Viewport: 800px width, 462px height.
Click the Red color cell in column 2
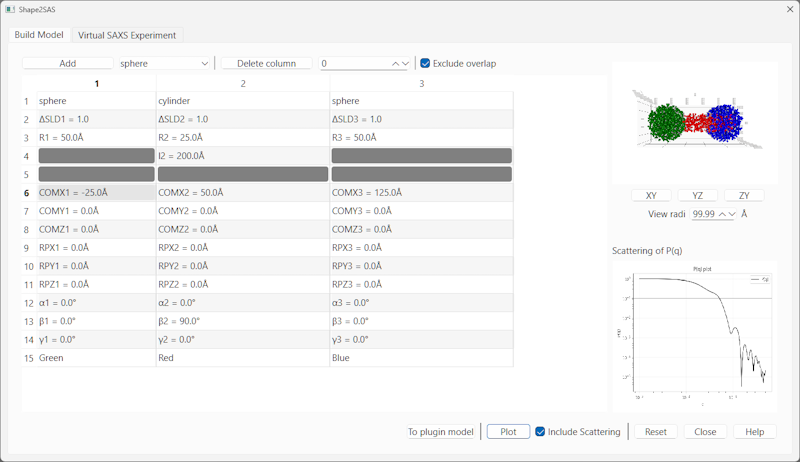[x=242, y=357]
